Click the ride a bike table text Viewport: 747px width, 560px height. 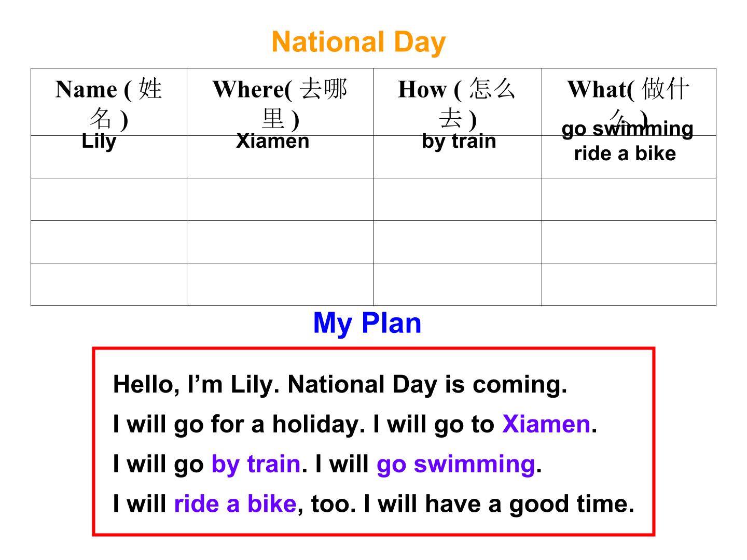tap(625, 153)
